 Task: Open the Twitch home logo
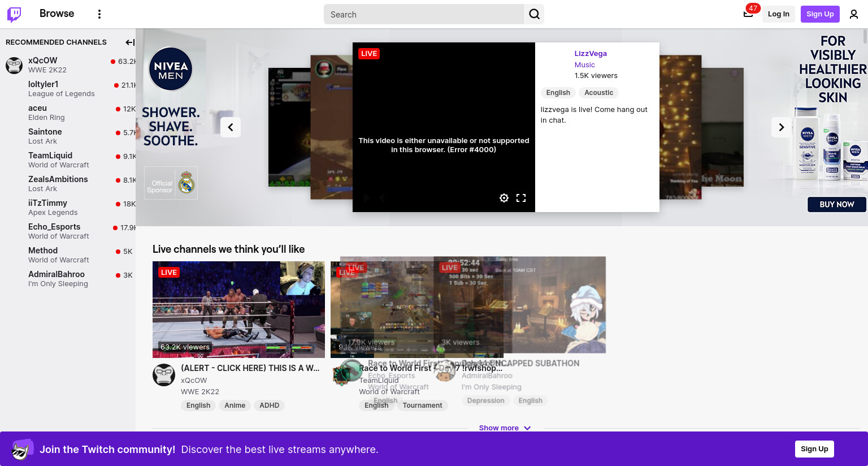14,14
